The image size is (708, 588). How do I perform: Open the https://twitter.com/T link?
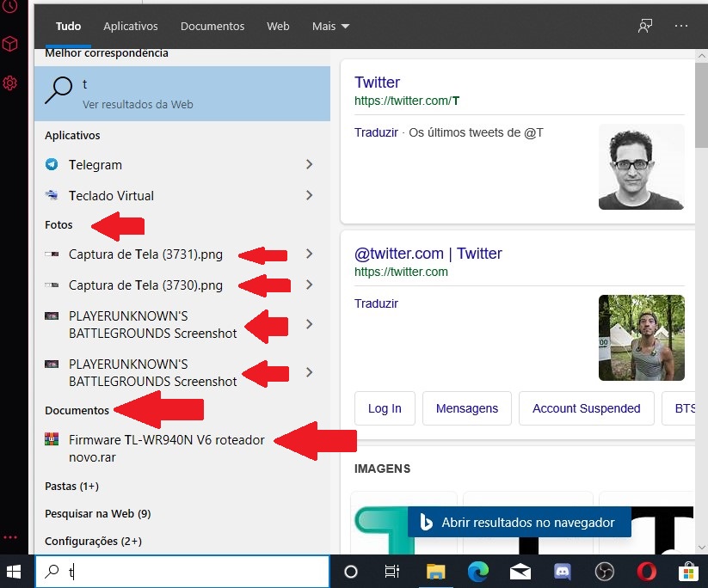pyautogui.click(x=407, y=101)
